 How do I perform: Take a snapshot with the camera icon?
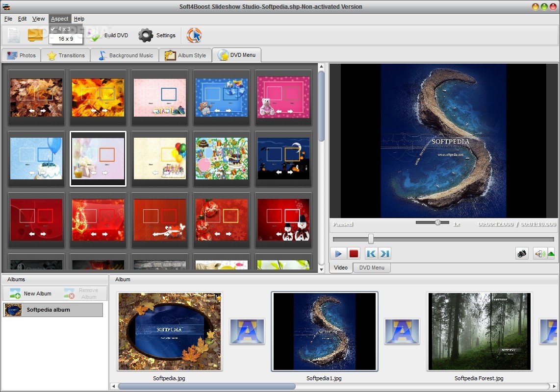522,253
